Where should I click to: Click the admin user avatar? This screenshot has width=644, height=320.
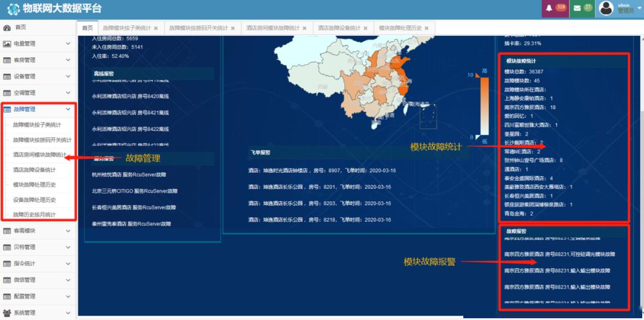[x=606, y=8]
